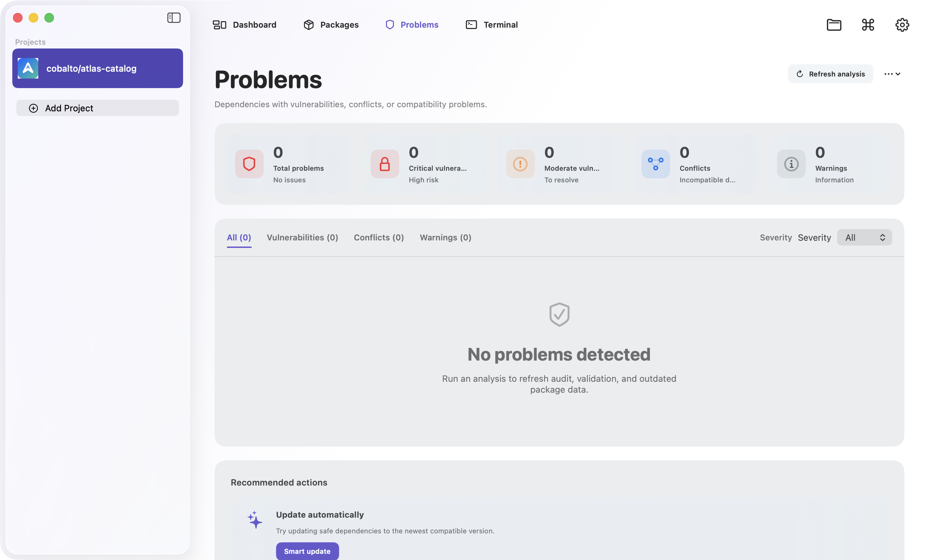Click the Recommended actions heading
This screenshot has width=929, height=560.
(x=279, y=482)
